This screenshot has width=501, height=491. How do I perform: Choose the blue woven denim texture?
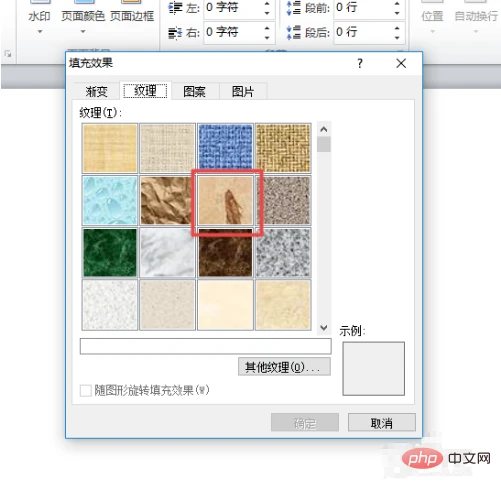[x=225, y=148]
